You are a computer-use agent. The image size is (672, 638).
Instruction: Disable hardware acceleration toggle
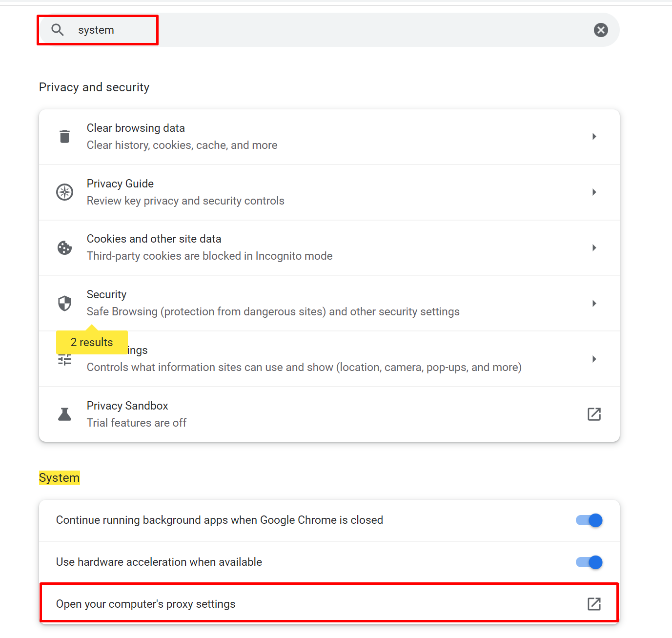[589, 562]
